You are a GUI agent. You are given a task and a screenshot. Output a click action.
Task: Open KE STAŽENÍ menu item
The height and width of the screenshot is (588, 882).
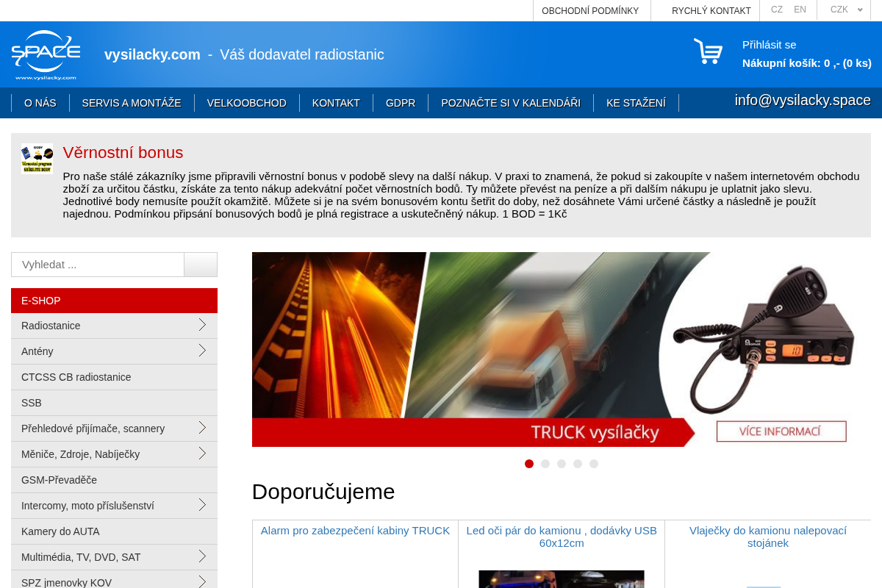637,103
